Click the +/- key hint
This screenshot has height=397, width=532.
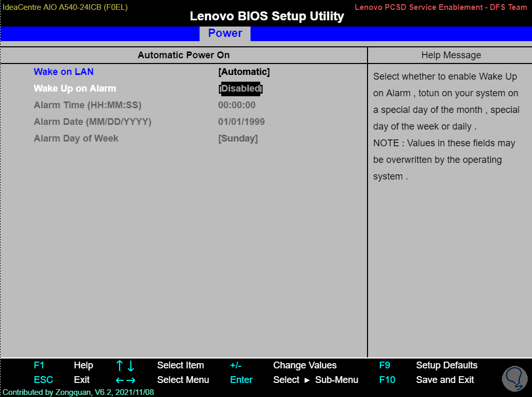(235, 365)
